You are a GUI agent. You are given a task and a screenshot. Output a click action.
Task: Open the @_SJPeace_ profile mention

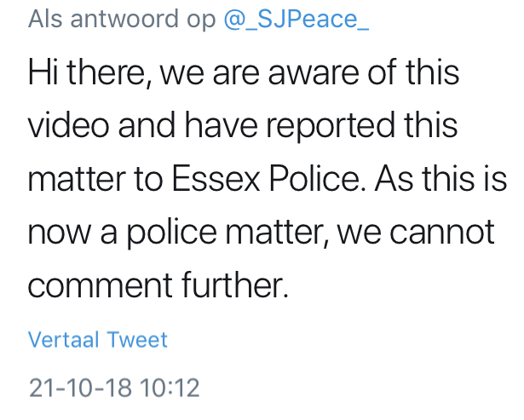click(297, 19)
